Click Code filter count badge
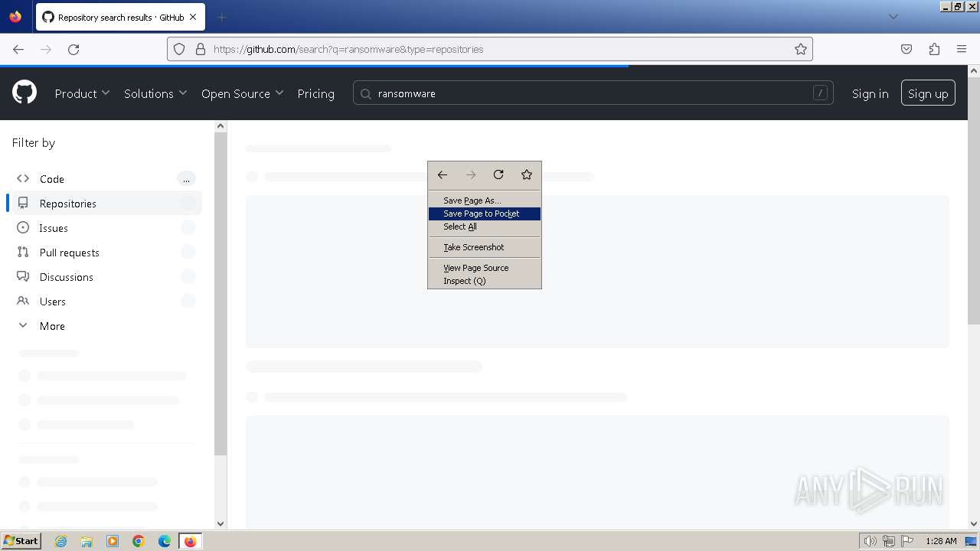980x551 pixels. 186,179
